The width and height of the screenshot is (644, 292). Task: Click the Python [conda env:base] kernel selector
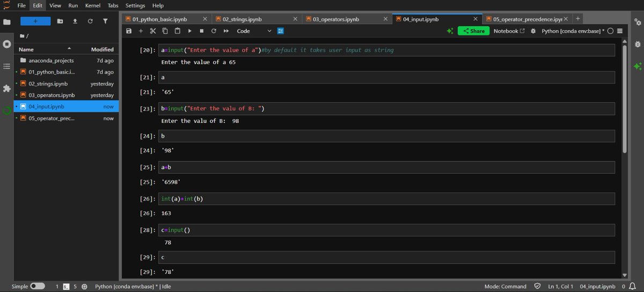click(573, 31)
